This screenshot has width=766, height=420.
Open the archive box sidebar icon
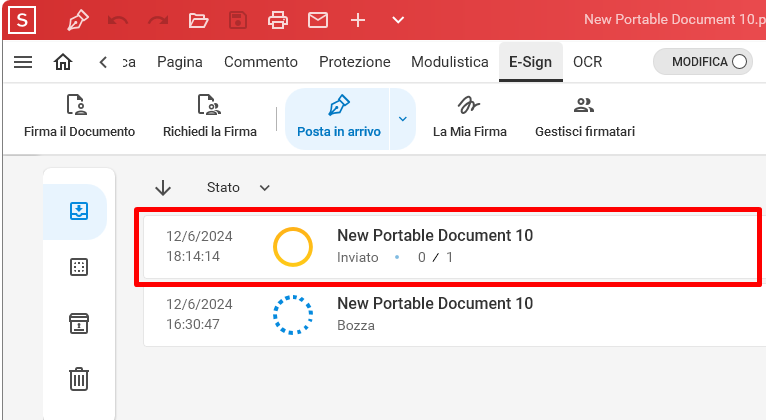click(79, 323)
